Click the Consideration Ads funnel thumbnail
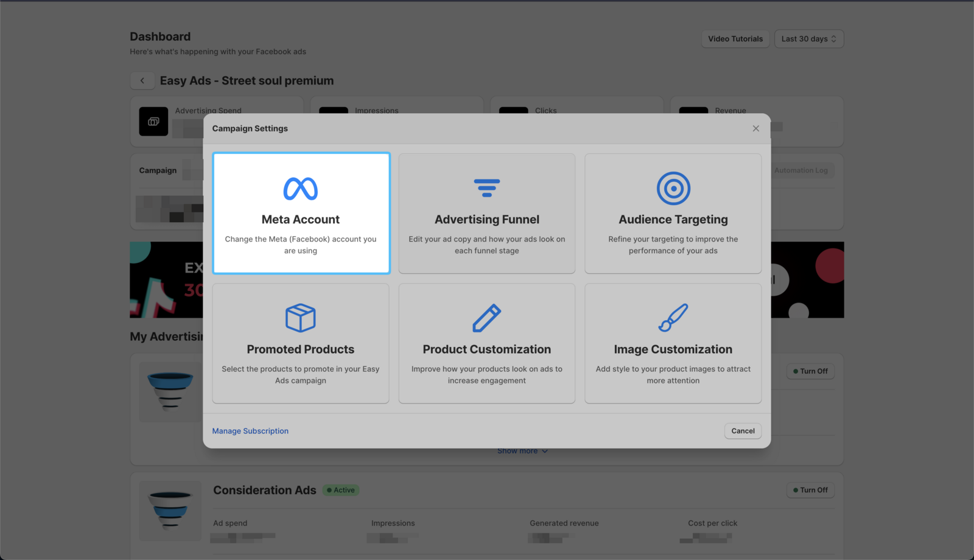Screen dimensions: 974x560 170,511
